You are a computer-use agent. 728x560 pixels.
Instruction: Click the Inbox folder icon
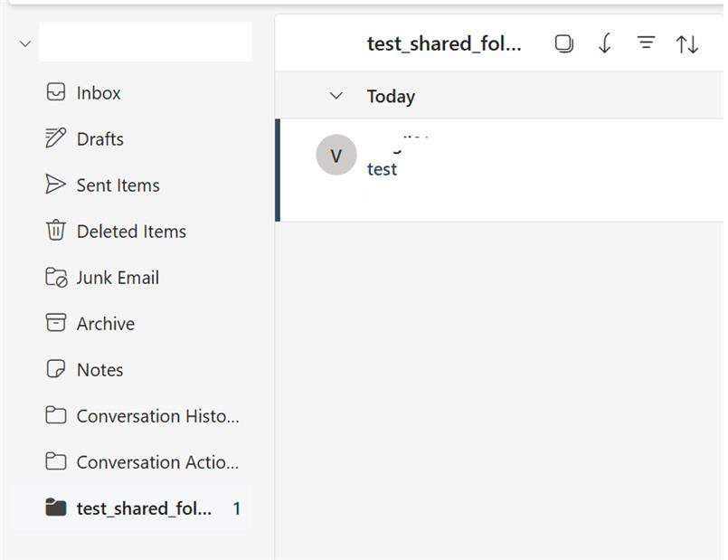point(56,92)
